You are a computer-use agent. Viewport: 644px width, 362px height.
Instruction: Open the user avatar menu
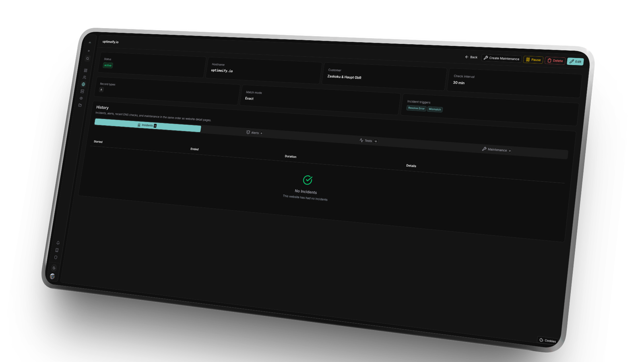pos(52,276)
